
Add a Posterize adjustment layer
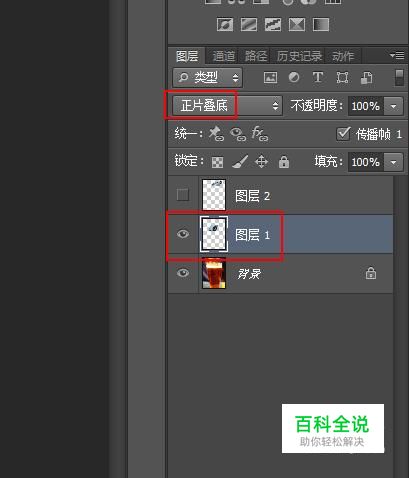pyautogui.click(x=249, y=24)
